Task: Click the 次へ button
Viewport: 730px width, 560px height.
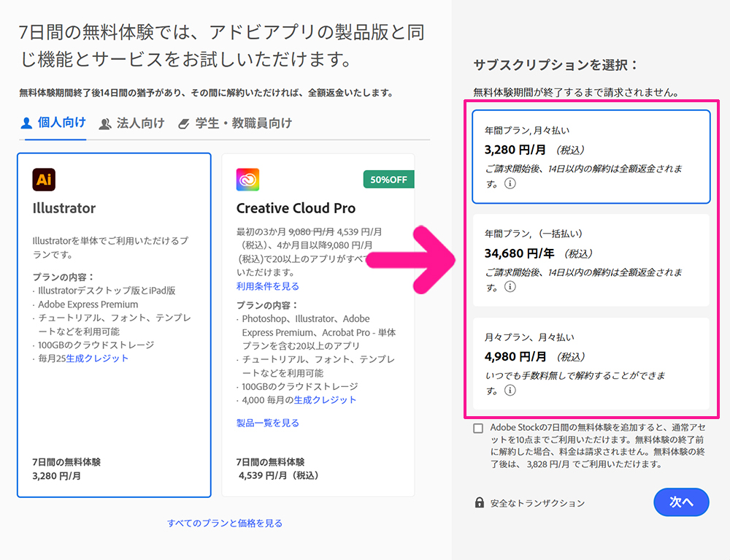Action: 681,502
